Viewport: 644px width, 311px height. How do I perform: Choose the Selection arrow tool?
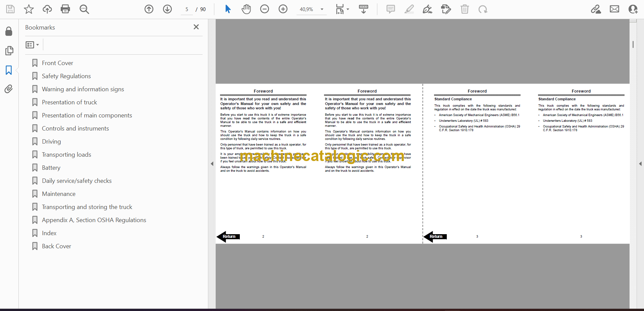[x=228, y=9]
